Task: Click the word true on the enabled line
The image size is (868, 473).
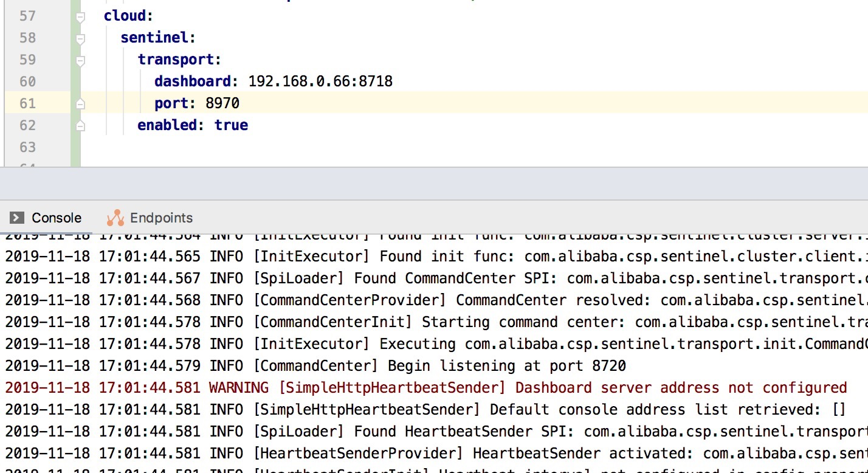Action: (233, 125)
